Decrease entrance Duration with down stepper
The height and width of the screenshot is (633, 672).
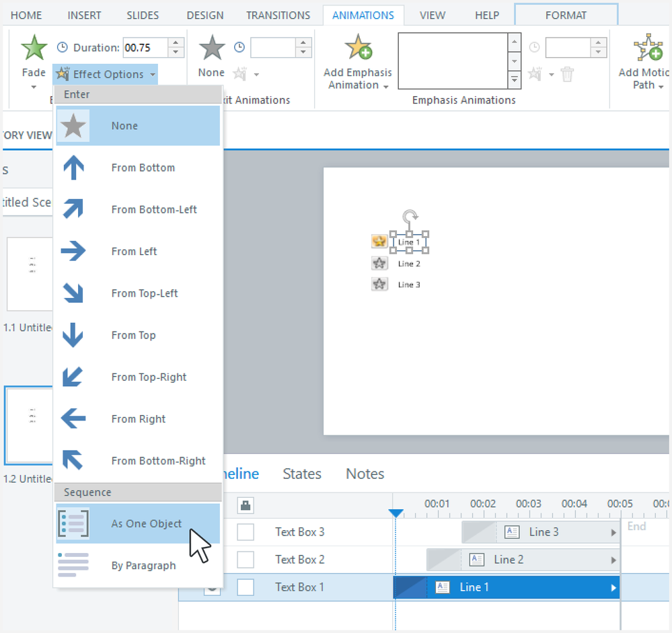(176, 52)
